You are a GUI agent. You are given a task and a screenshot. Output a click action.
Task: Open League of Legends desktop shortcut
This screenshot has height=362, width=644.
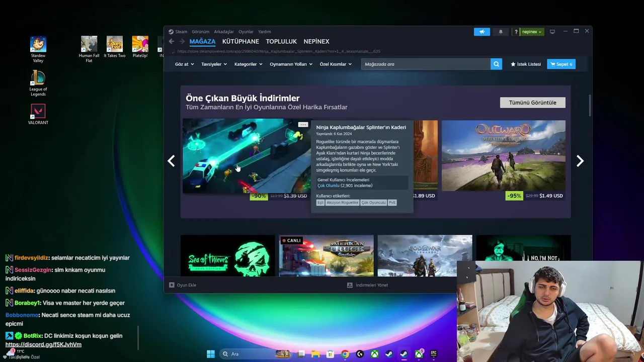coord(38,83)
